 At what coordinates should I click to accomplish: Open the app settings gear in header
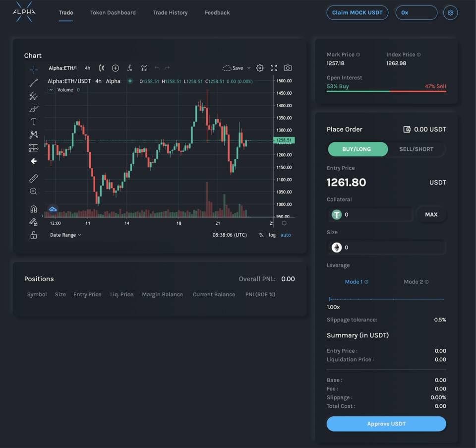451,13
